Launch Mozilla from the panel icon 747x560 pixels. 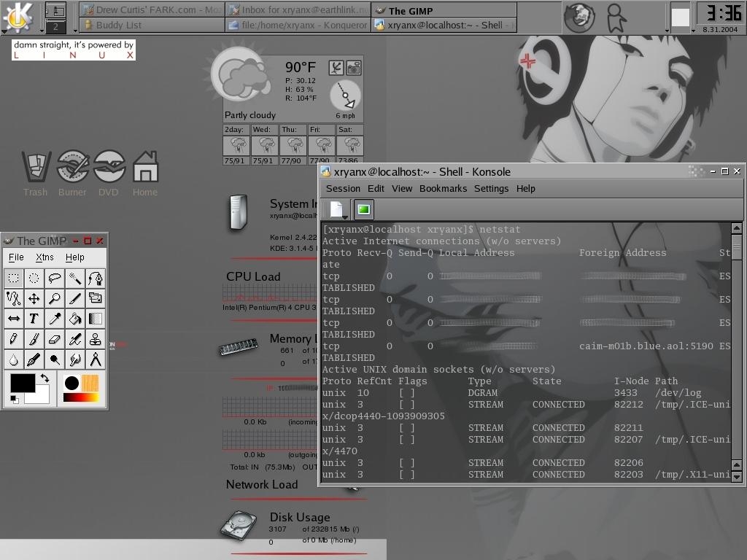click(x=578, y=17)
